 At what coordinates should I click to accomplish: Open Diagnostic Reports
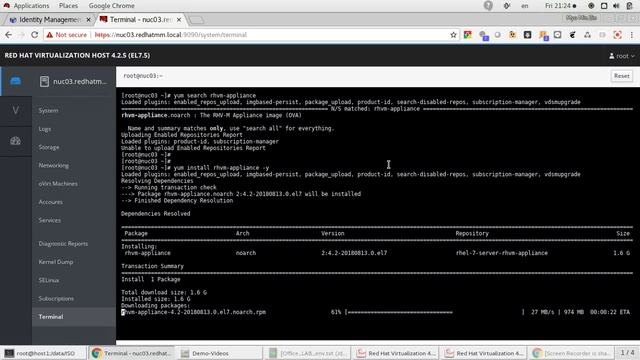click(x=63, y=244)
